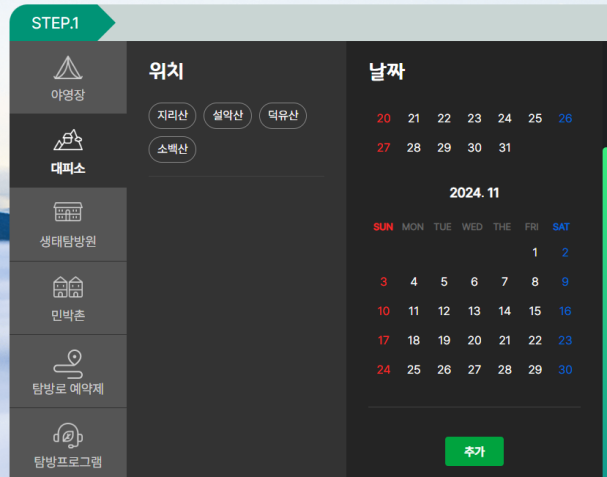The height and width of the screenshot is (477, 607).
Task: Select the 대피소 mountain shelter icon
Action: (68, 140)
